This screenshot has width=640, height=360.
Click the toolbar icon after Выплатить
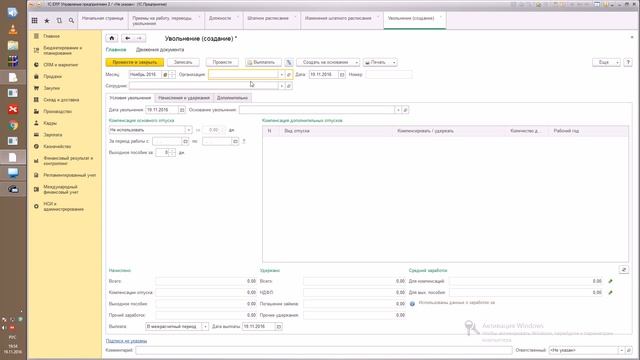(x=289, y=62)
